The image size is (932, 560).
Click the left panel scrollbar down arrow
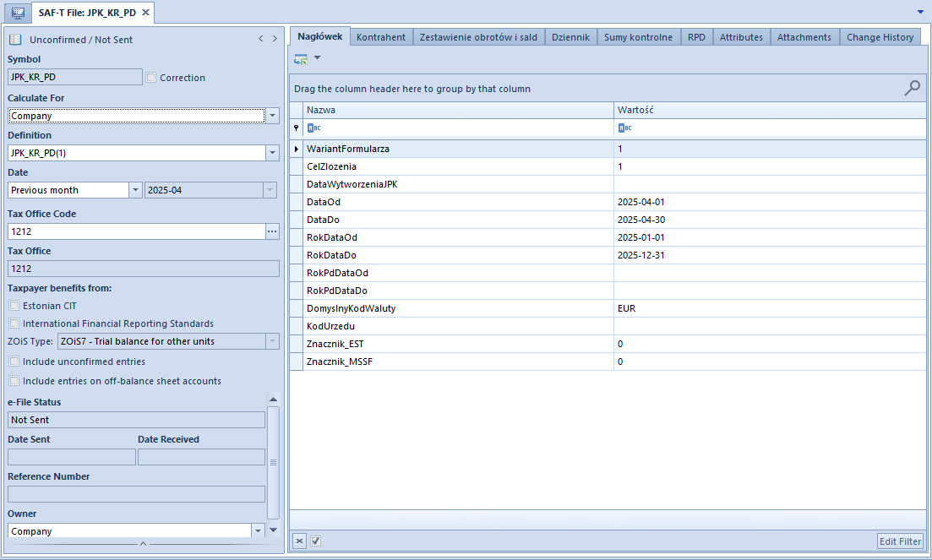click(274, 530)
